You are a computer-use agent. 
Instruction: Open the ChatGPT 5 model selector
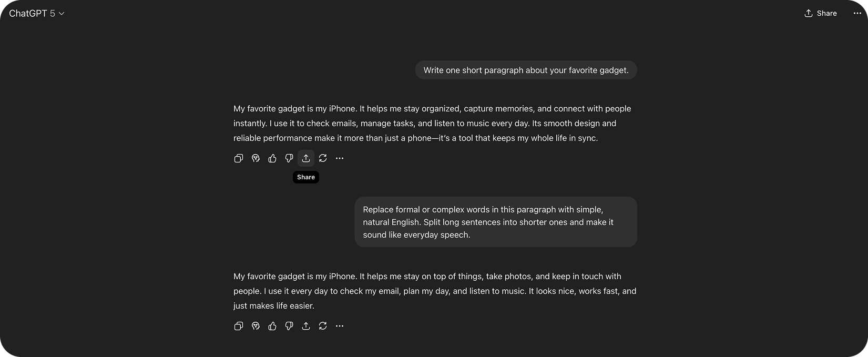[x=37, y=13]
